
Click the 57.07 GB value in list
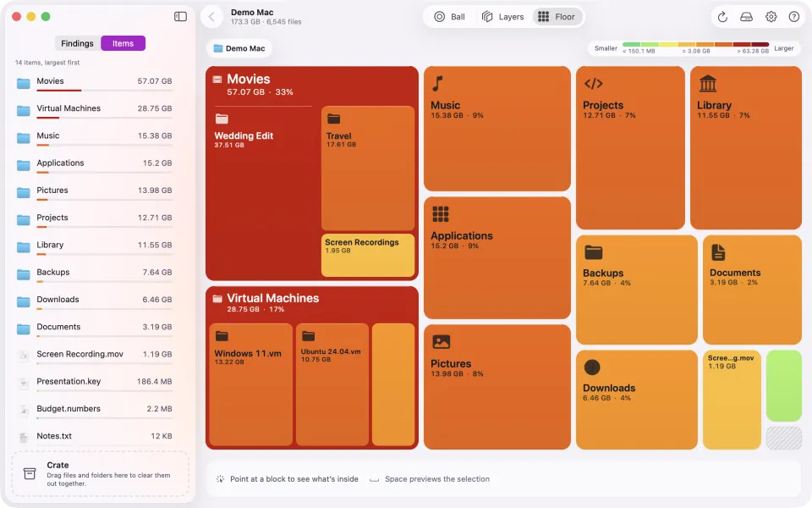click(x=154, y=81)
